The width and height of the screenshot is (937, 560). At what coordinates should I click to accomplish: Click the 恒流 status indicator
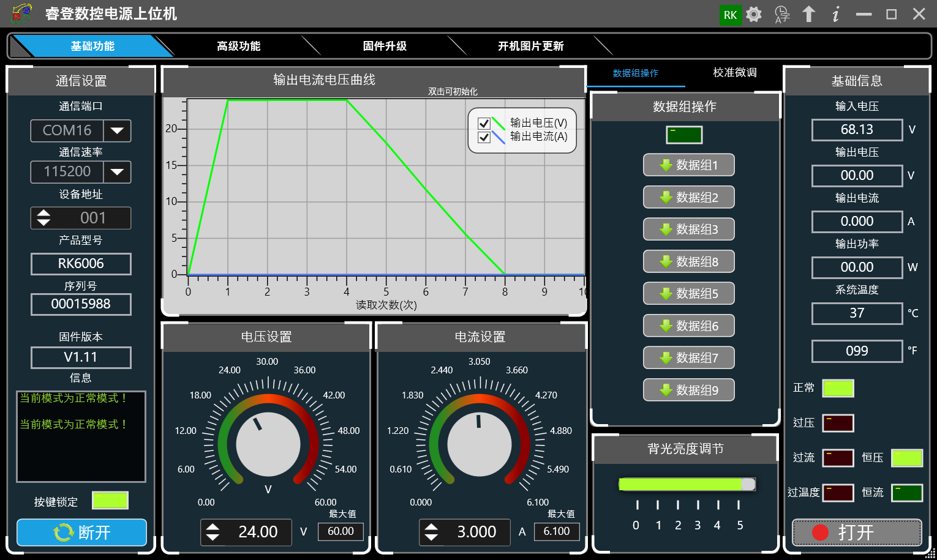(x=907, y=493)
